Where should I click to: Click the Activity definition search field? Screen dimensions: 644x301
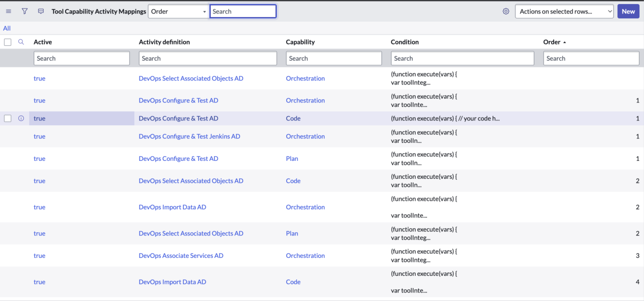tap(208, 58)
